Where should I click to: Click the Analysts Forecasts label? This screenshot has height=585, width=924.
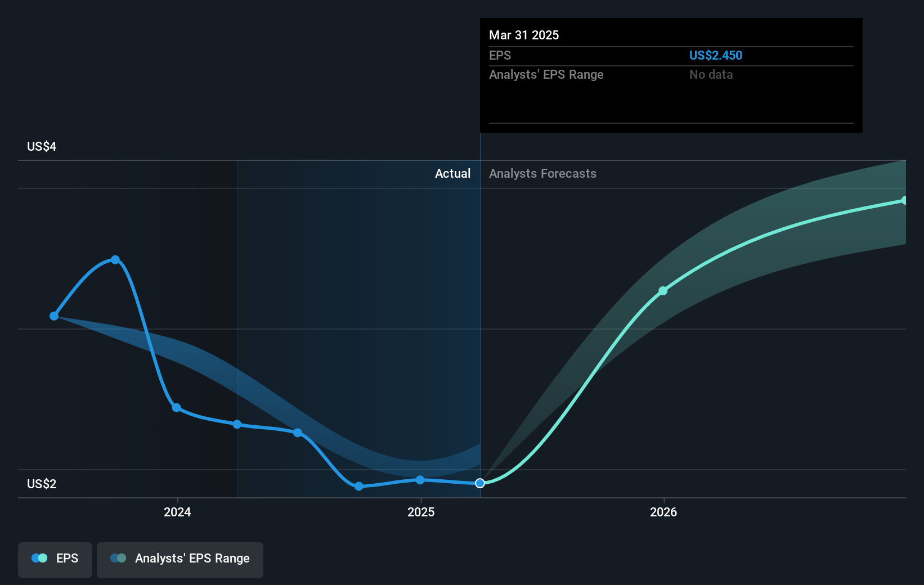pyautogui.click(x=542, y=173)
